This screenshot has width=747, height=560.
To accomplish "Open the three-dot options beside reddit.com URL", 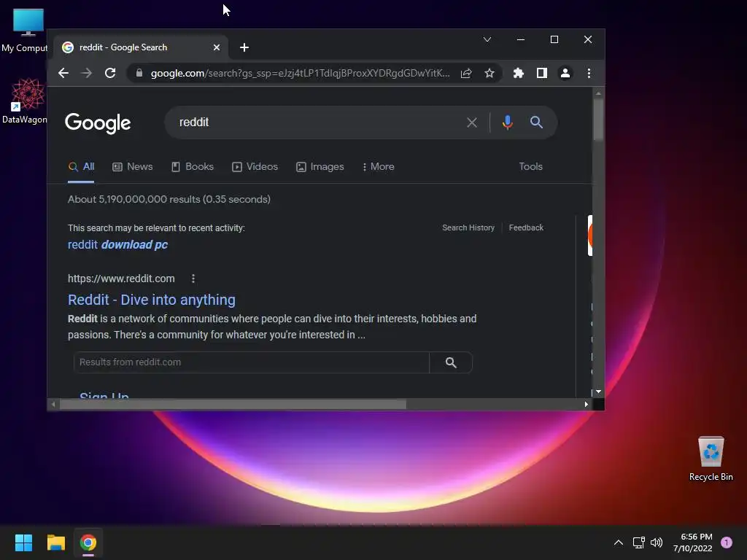I will [x=193, y=279].
